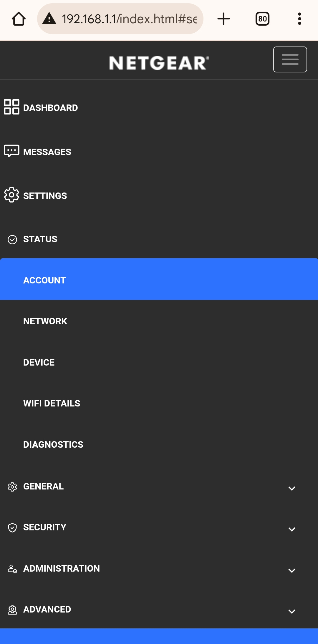Tap the Settings gear icon
The height and width of the screenshot is (644, 318).
click(x=11, y=195)
